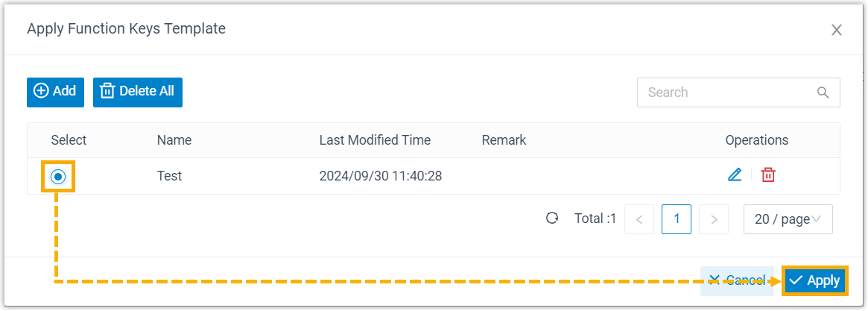
Task: Cancel the template dialog
Action: click(x=737, y=280)
